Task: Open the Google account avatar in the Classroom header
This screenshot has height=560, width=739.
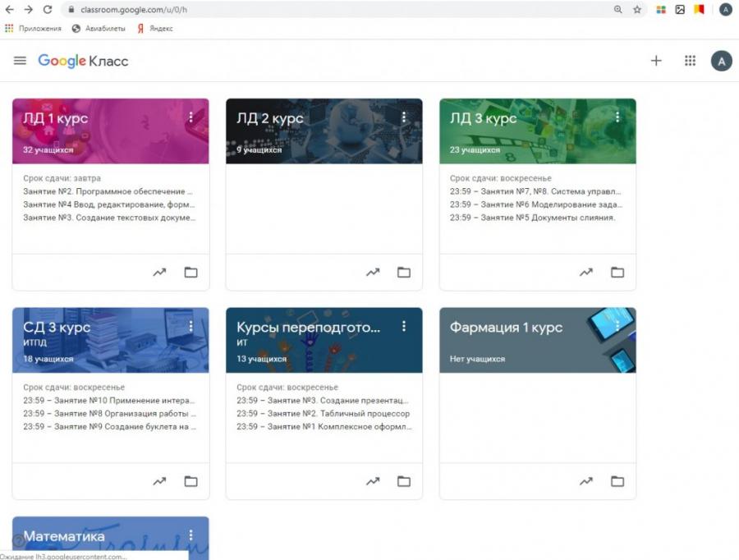Action: (x=721, y=62)
